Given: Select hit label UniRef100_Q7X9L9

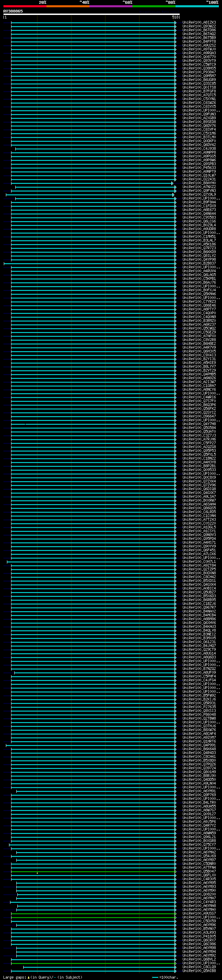Looking at the screenshot, I should [199, 195].
